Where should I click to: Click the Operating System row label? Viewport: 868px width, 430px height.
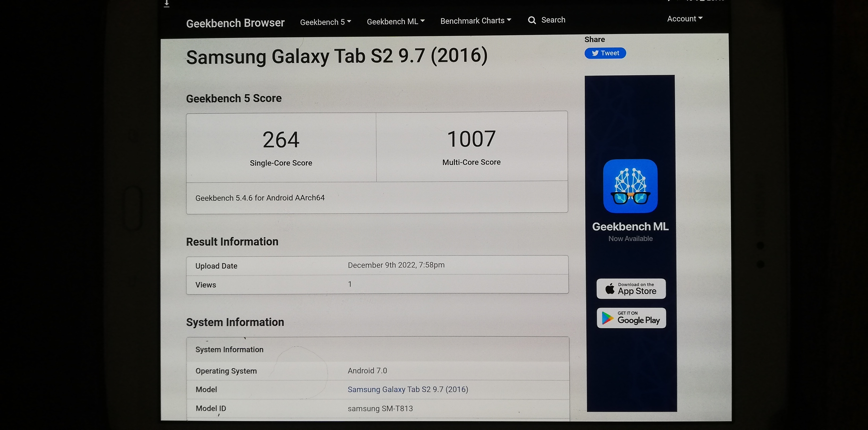(x=226, y=371)
